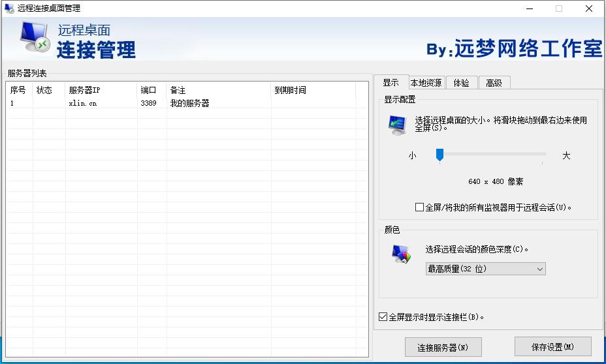This screenshot has height=364, width=606.
Task: Minimize the 远程连接桌面管理 window
Action: [530, 8]
